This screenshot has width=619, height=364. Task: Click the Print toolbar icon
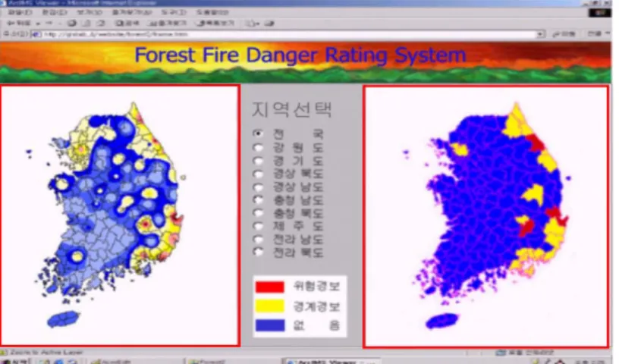269,24
